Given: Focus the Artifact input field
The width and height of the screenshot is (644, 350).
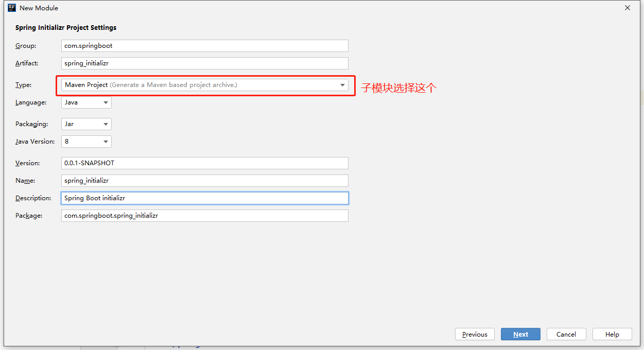Looking at the screenshot, I should click(x=205, y=63).
